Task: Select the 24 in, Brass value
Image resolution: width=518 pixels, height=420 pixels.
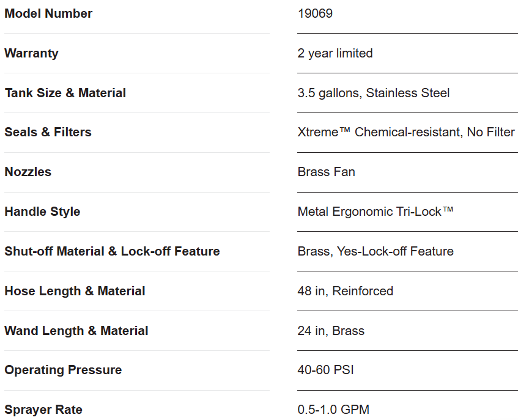Action: 331,331
